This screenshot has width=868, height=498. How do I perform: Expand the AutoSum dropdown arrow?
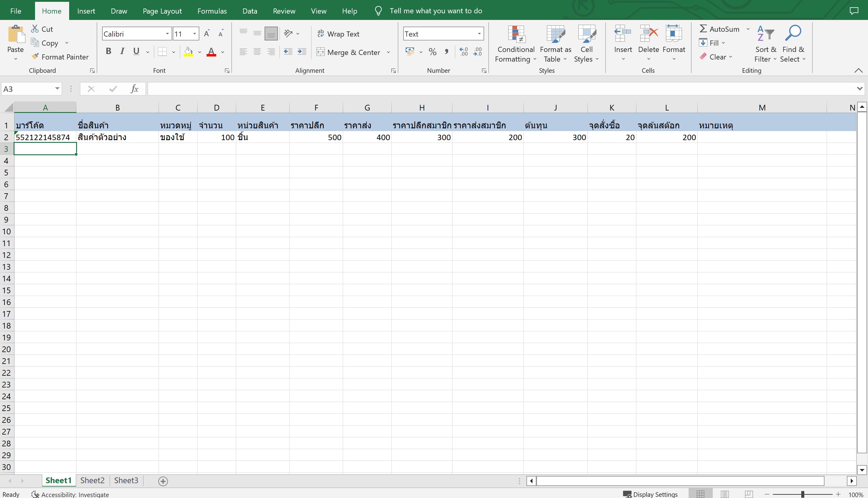coord(748,29)
